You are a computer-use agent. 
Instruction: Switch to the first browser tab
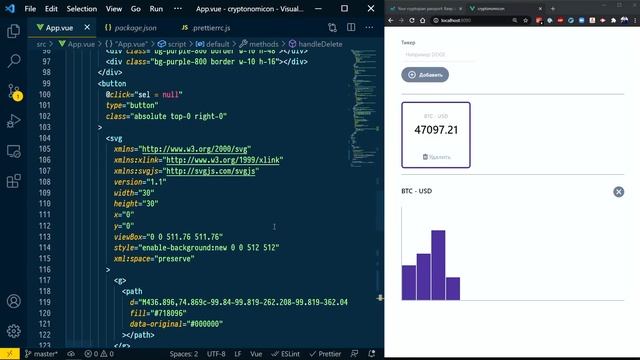click(425, 9)
